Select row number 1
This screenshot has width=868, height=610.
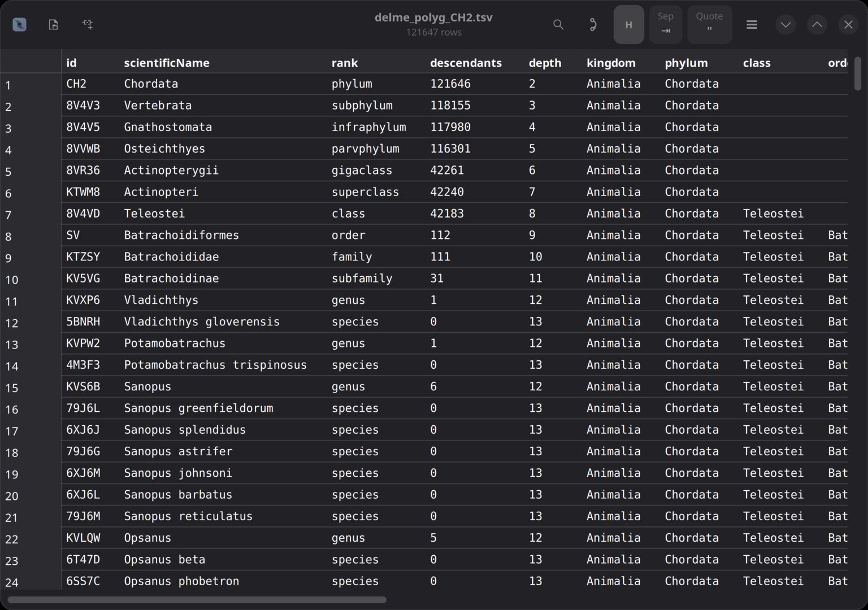point(8,86)
